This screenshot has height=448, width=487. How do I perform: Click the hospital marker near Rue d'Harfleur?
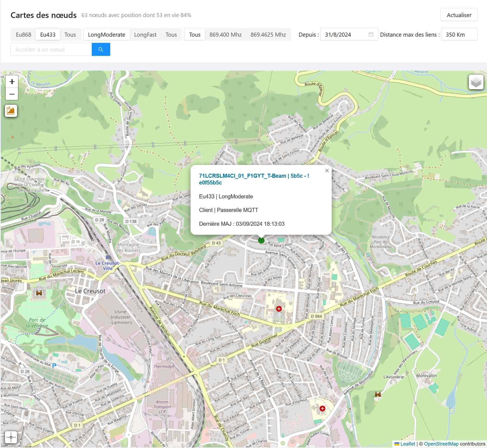tap(322, 408)
